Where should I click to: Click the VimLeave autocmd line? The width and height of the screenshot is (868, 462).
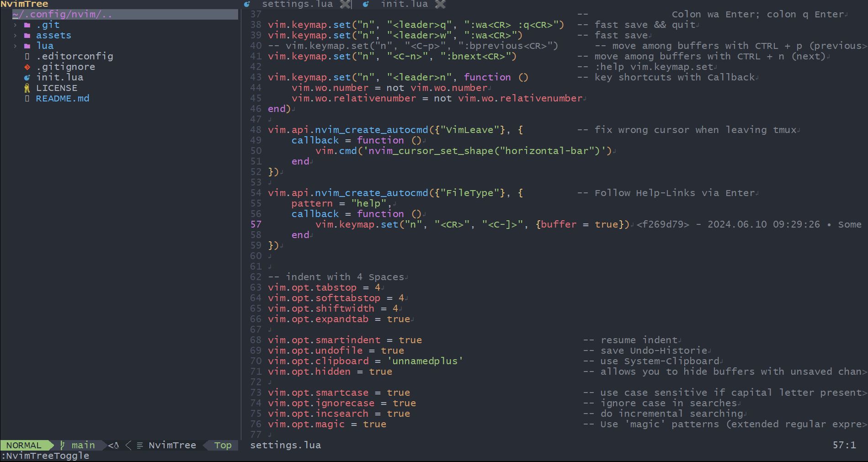click(395, 130)
